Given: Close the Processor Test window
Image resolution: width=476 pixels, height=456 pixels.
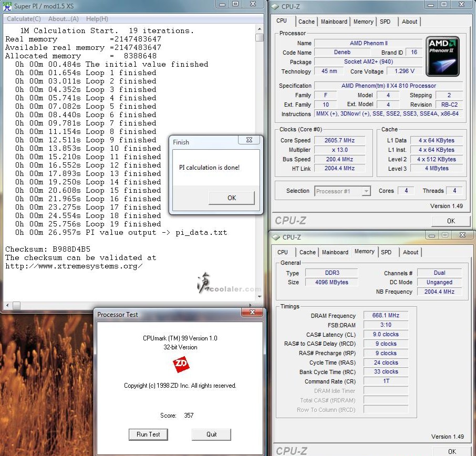Looking at the screenshot, I should click(252, 312).
